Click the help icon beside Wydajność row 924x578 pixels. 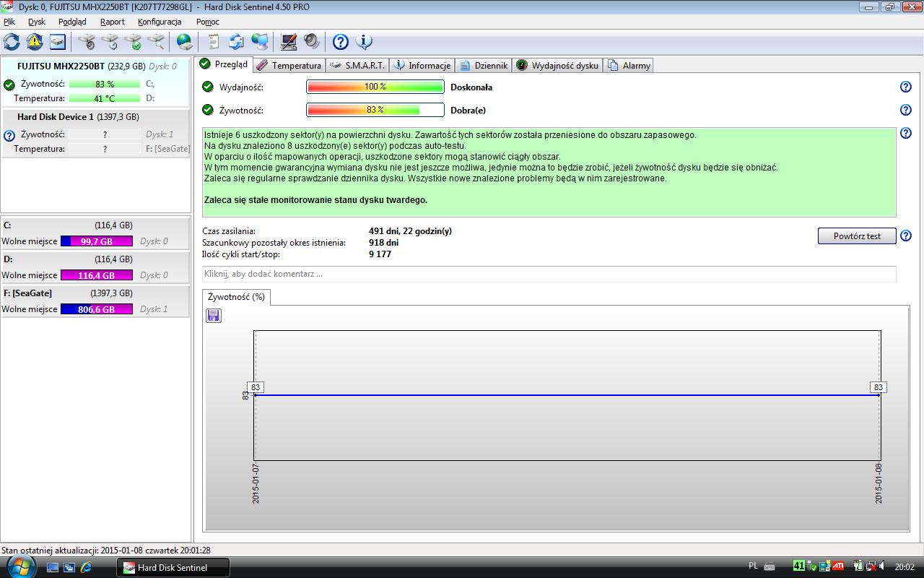pos(906,87)
